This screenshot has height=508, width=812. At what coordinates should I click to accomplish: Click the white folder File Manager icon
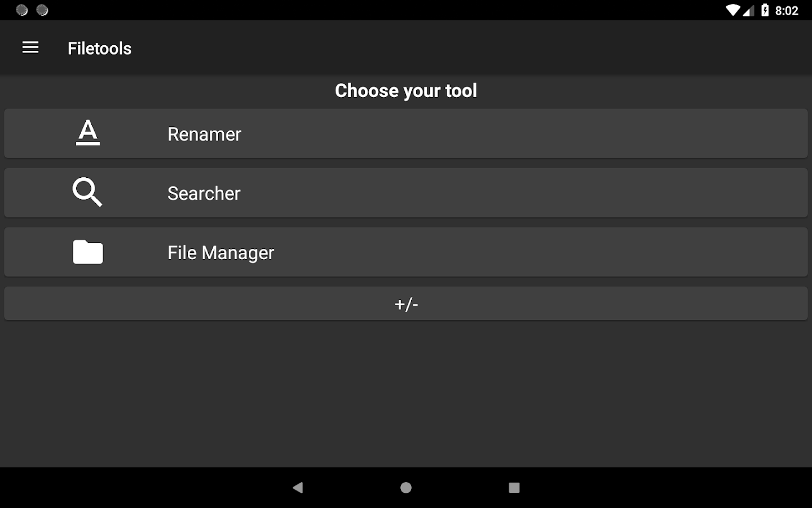pos(88,252)
